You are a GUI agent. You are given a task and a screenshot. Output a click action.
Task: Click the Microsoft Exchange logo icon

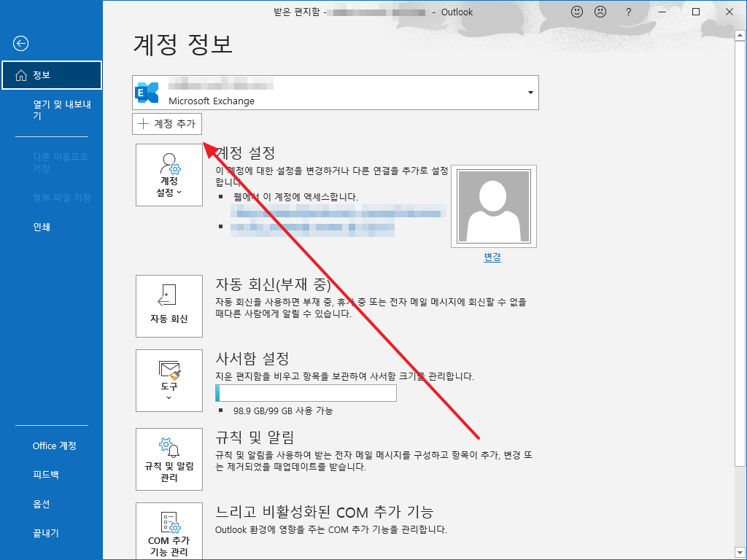point(147,93)
